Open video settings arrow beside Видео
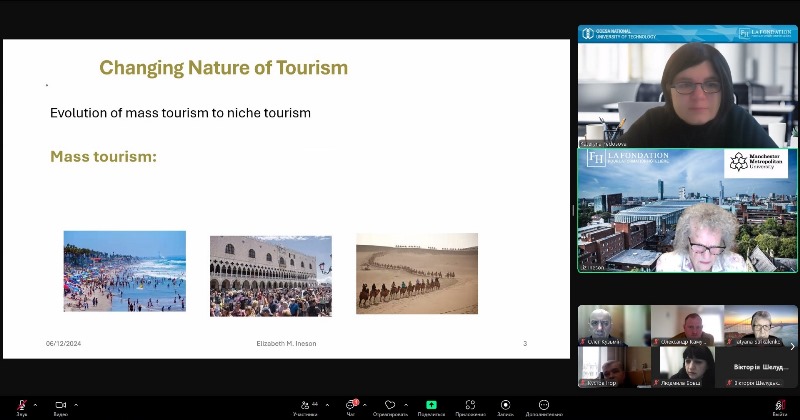Viewport: 800px width, 420px height. [x=76, y=405]
